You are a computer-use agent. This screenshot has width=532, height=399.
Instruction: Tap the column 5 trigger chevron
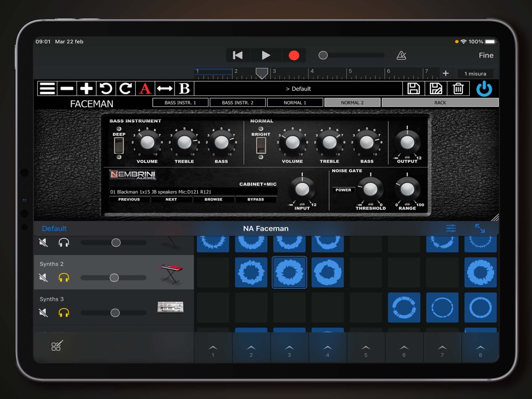(366, 348)
